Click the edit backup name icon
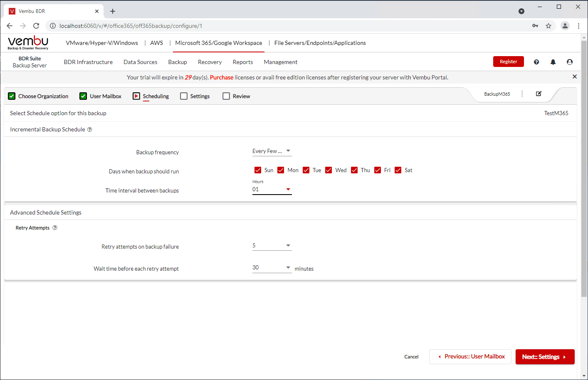 point(539,94)
